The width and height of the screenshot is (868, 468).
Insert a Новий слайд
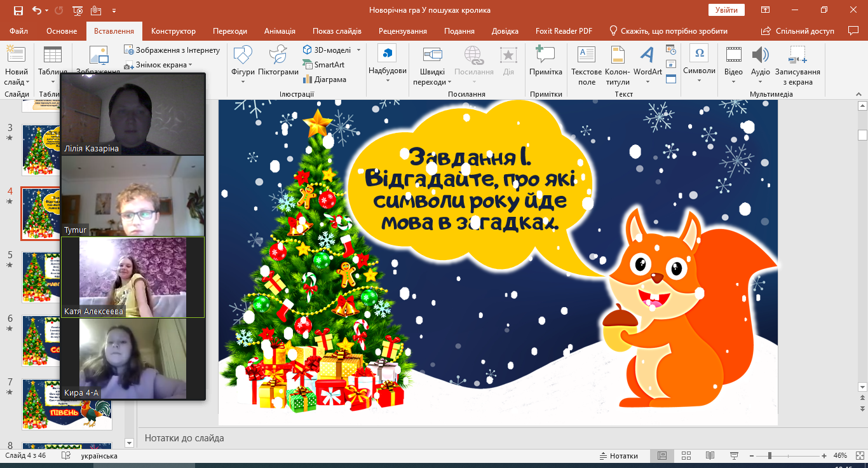17,66
